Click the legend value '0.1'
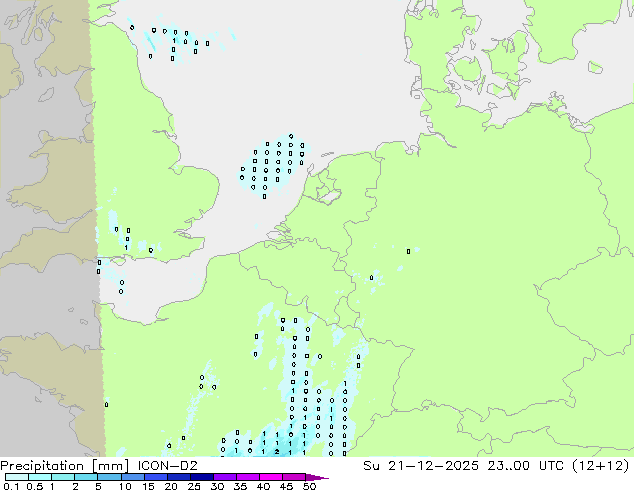 (x=11, y=486)
